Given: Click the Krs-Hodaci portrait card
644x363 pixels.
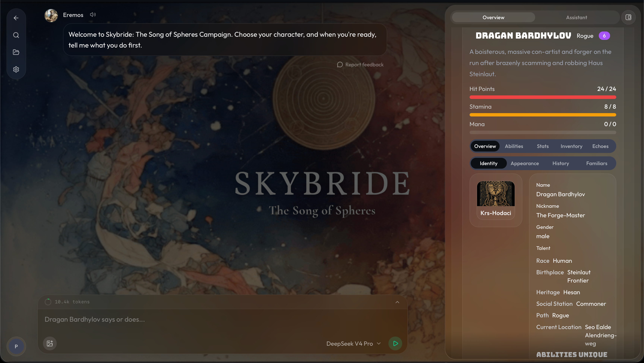Looking at the screenshot, I should (x=495, y=200).
